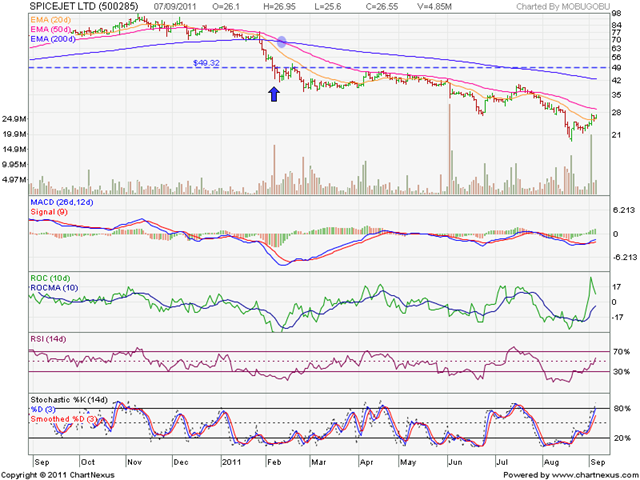
Task: Click the Nov month label on time axis
Action: pyautogui.click(x=135, y=462)
